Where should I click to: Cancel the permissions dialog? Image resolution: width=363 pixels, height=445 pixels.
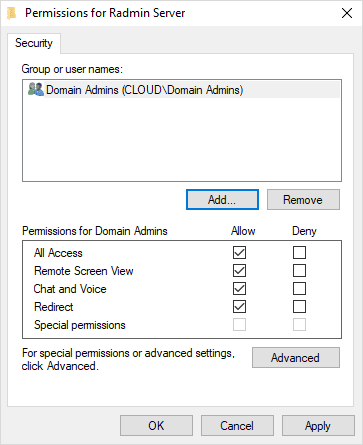237,426
